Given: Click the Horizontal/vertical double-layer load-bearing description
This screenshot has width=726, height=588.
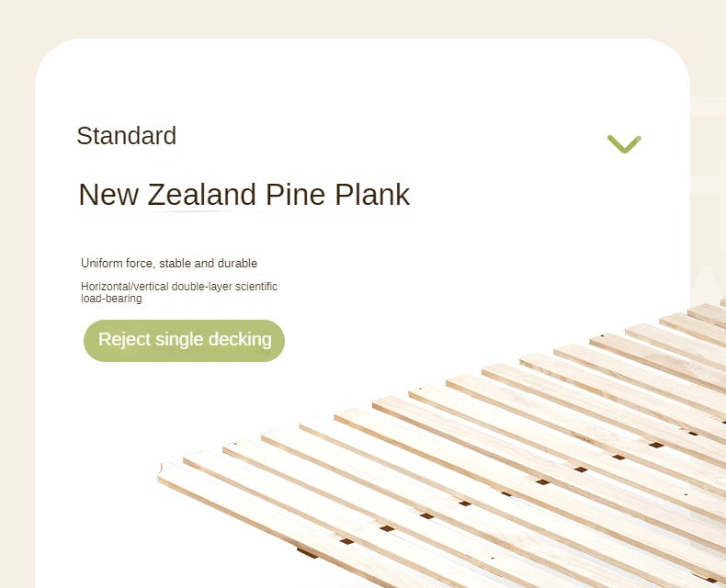Looking at the screenshot, I should pyautogui.click(x=179, y=292).
